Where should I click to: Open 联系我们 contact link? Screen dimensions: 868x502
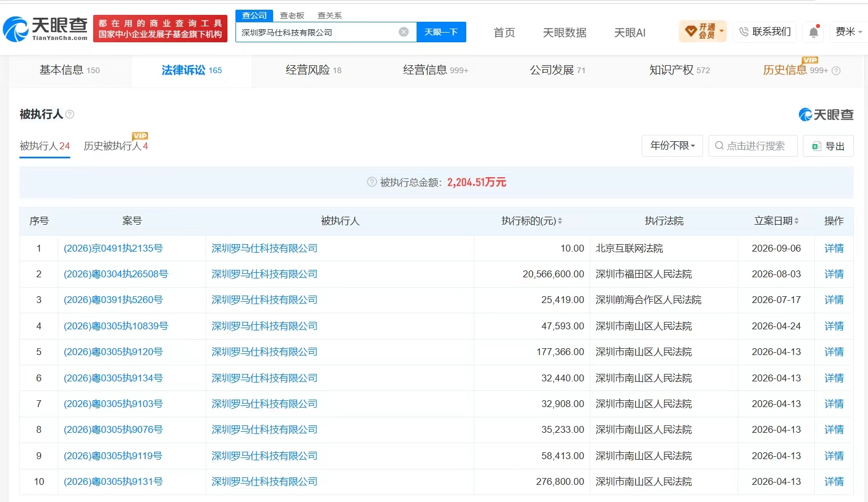(x=765, y=32)
